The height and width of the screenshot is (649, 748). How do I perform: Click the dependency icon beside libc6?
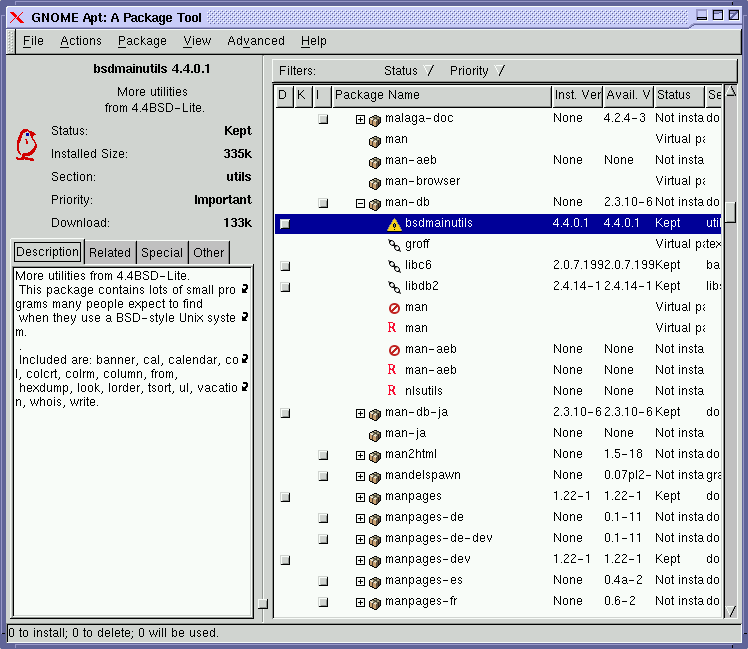pyautogui.click(x=394, y=266)
